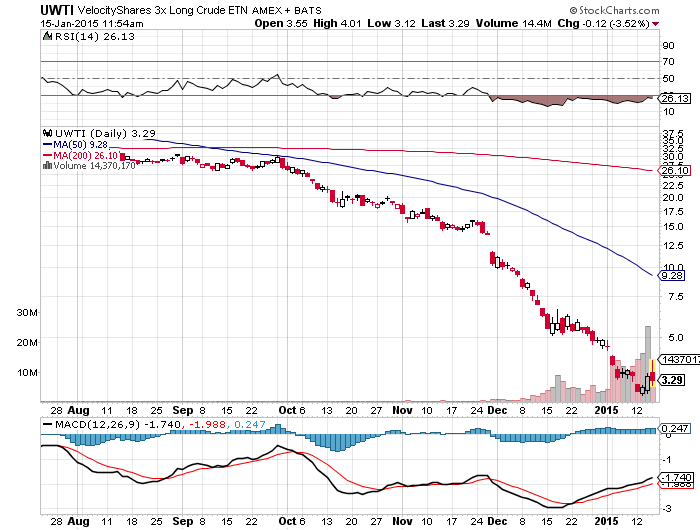This screenshot has width=700, height=530.
Task: Click the MA(50) 9.28 legend text
Action: point(80,145)
